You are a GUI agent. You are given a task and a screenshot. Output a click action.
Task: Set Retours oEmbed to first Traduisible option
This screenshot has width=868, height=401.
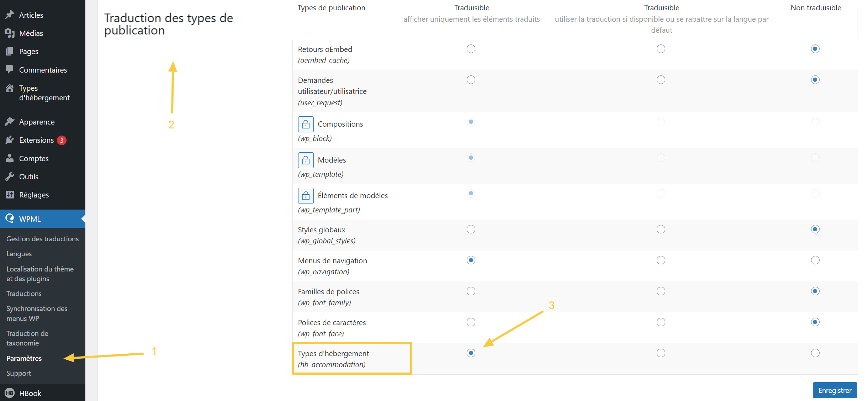coord(471,49)
